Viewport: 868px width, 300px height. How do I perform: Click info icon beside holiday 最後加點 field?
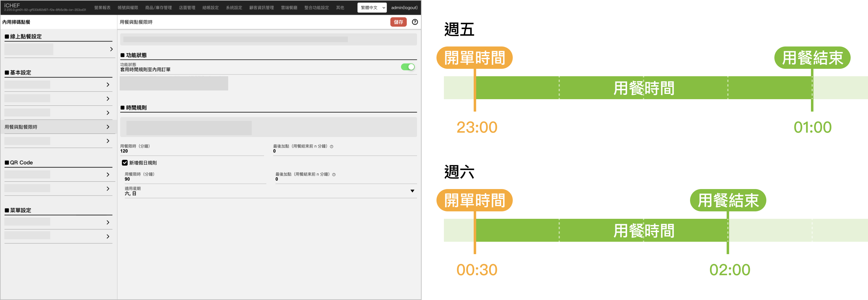(334, 174)
